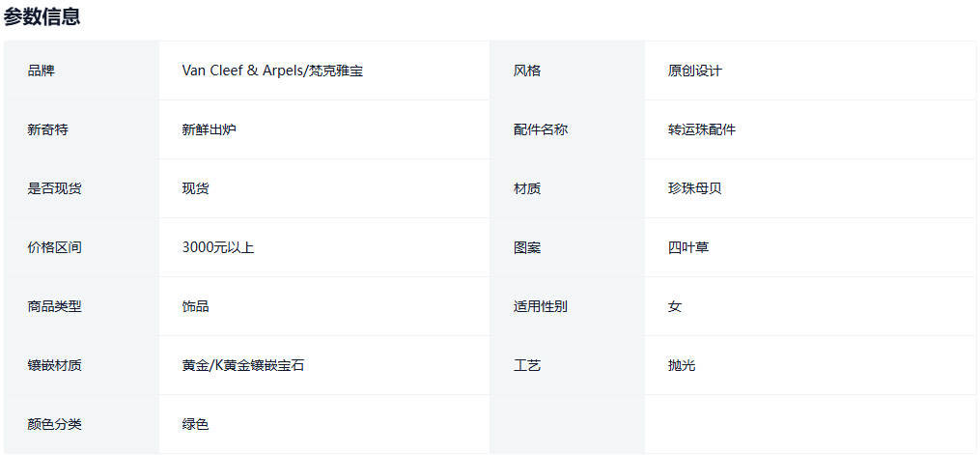Screen dimensions: 980x455
Task: Click the 饰品 product type value
Action: [x=195, y=306]
